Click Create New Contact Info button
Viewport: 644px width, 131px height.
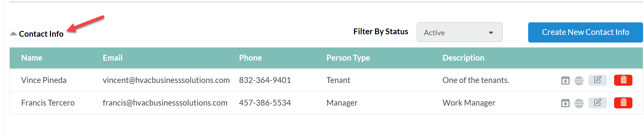pyautogui.click(x=585, y=32)
